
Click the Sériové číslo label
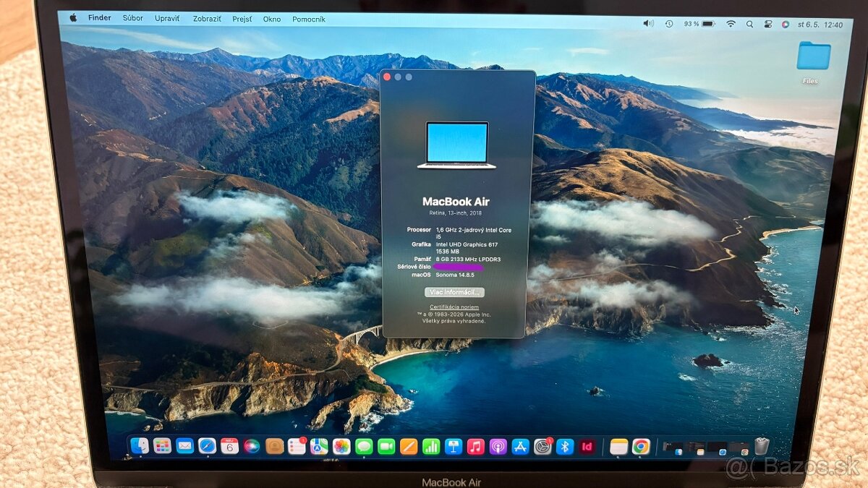click(414, 267)
